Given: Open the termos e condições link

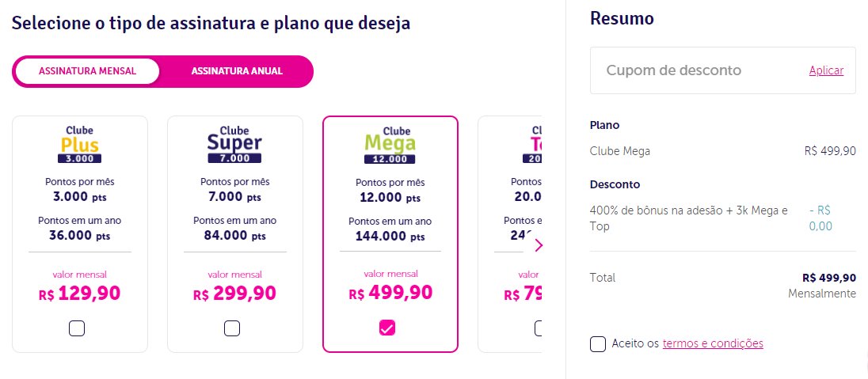Looking at the screenshot, I should [x=713, y=343].
